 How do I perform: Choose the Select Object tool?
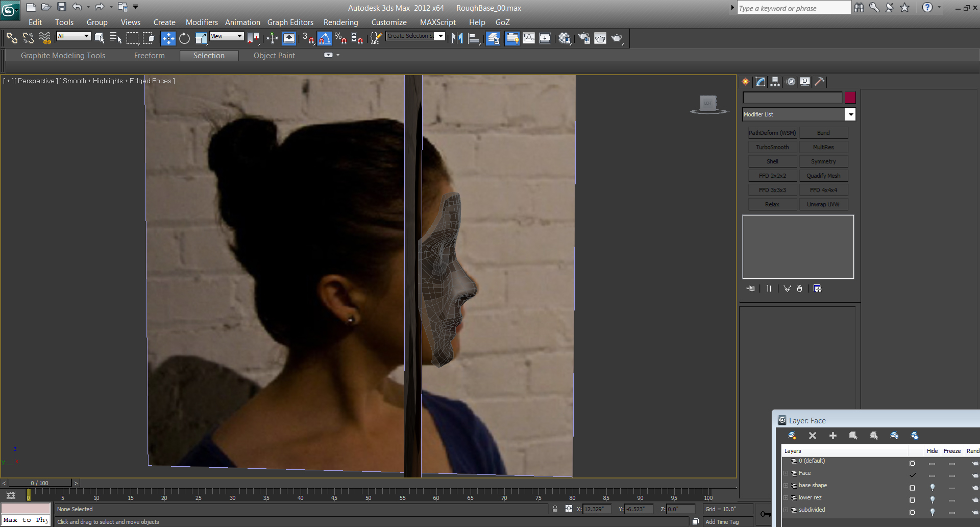100,38
